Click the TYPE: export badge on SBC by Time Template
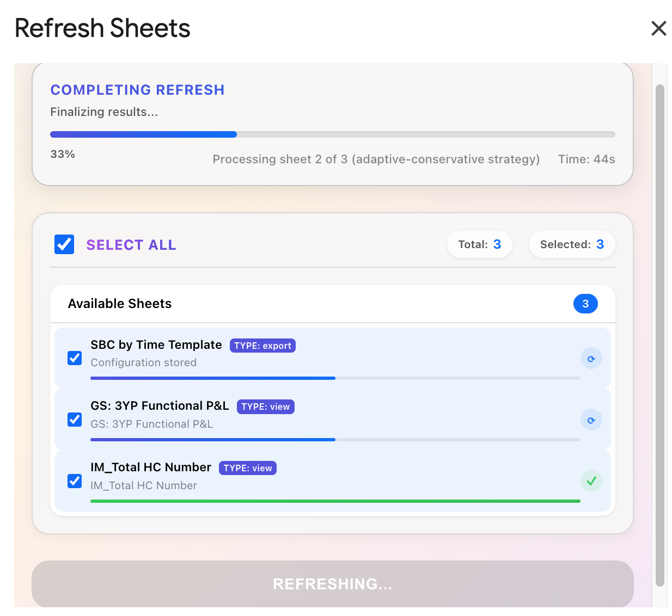 [x=262, y=345]
